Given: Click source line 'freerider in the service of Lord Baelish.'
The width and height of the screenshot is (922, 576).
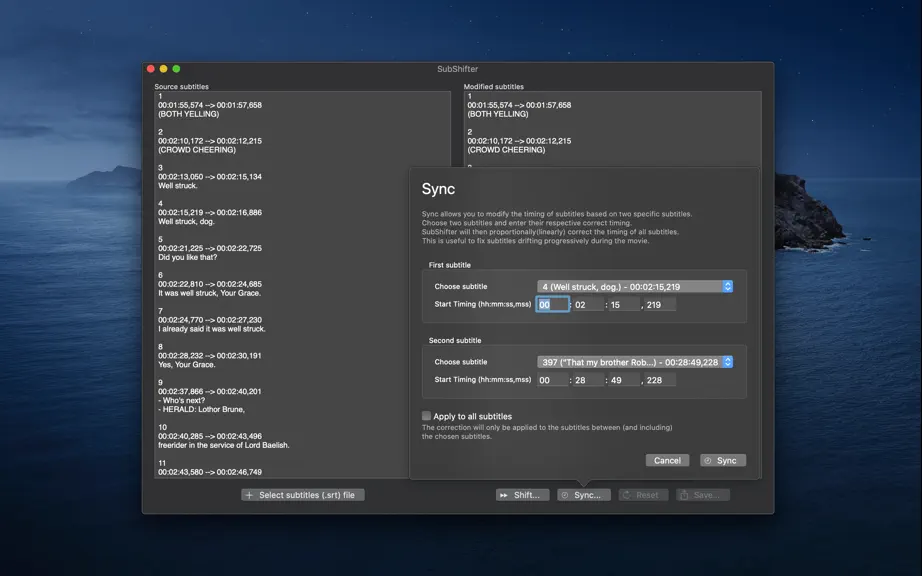Looking at the screenshot, I should pos(224,446).
